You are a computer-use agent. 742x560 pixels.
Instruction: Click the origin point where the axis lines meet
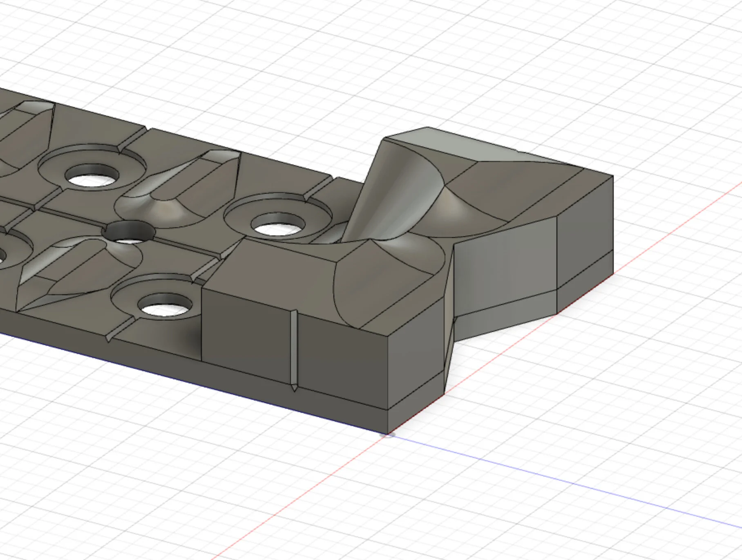point(387,434)
